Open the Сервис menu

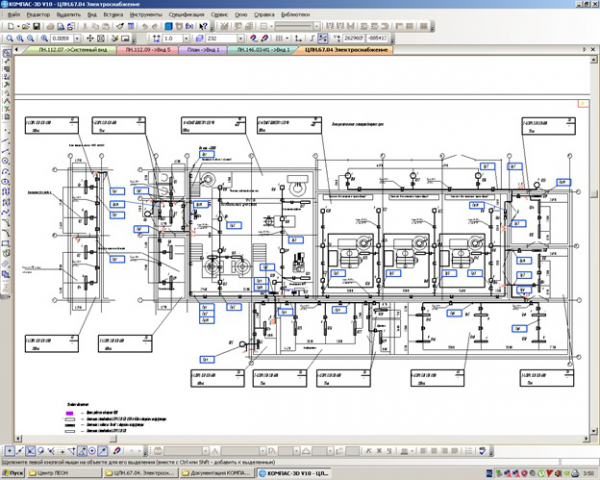click(219, 15)
